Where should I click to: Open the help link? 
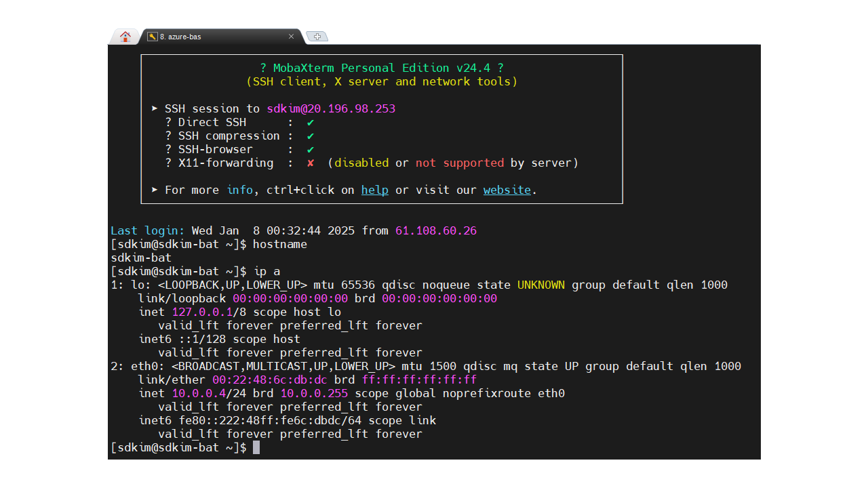coord(375,190)
